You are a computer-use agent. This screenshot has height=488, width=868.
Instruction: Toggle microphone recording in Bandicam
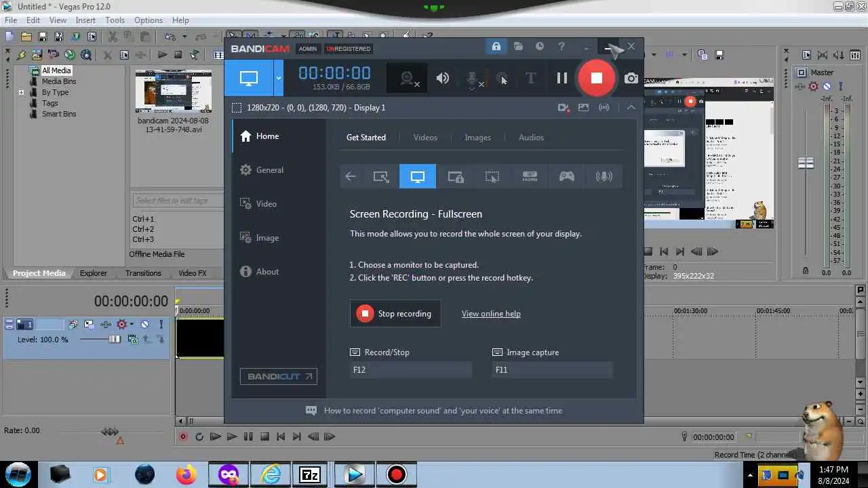[474, 79]
